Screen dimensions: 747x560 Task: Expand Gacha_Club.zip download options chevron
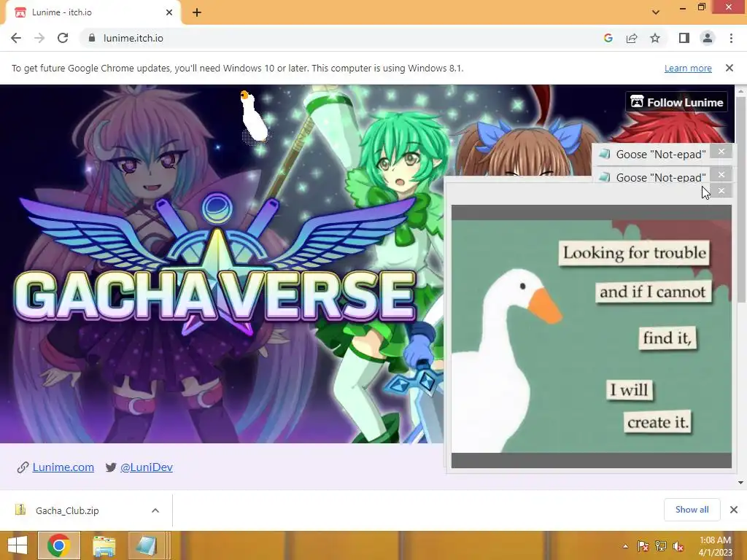155,510
